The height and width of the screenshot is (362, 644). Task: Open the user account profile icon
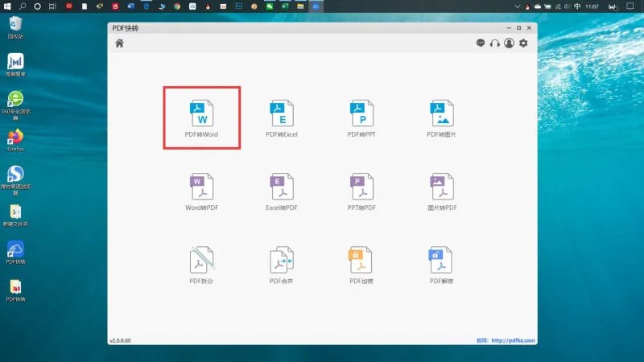[509, 43]
